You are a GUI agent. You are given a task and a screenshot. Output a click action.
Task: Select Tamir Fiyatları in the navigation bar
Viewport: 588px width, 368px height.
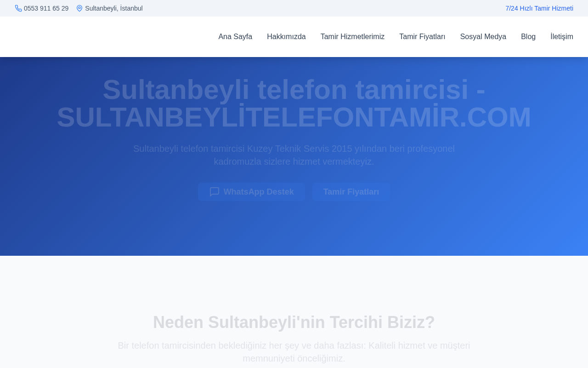point(422,37)
